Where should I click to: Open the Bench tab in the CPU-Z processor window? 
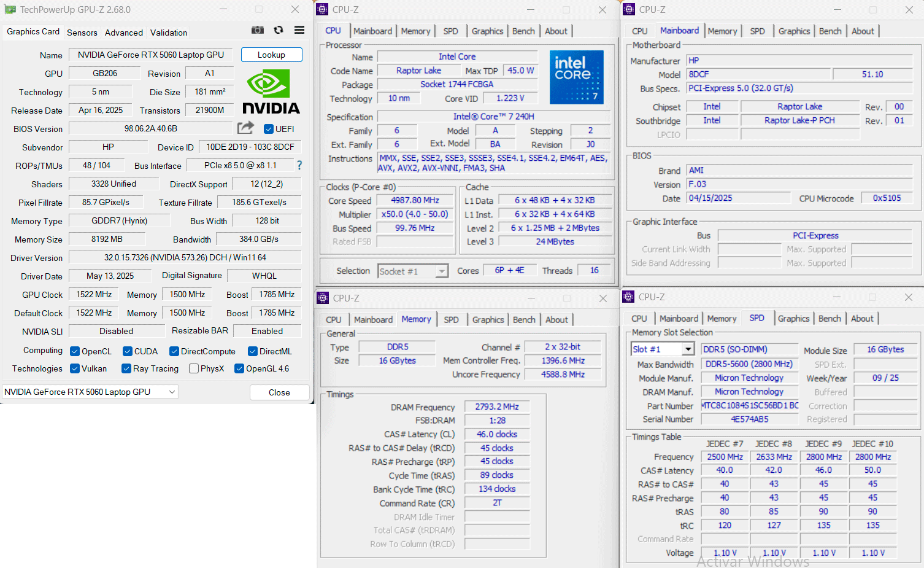tap(523, 31)
